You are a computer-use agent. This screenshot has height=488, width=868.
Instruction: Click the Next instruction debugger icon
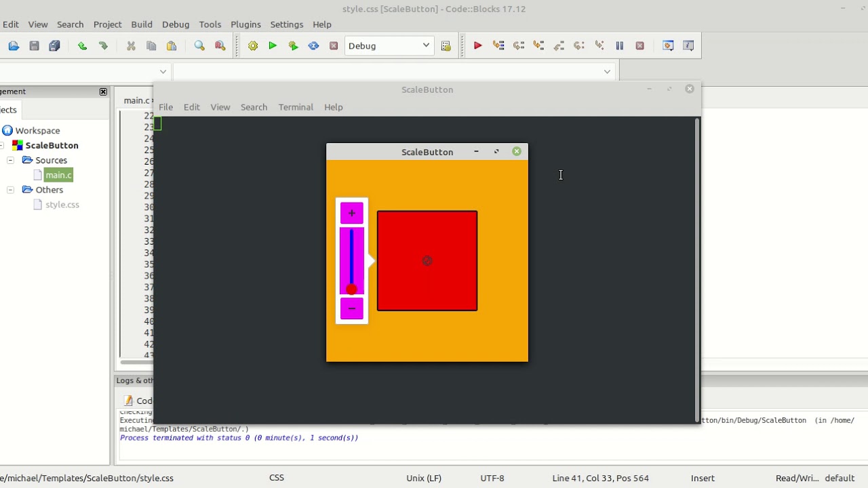tap(579, 46)
